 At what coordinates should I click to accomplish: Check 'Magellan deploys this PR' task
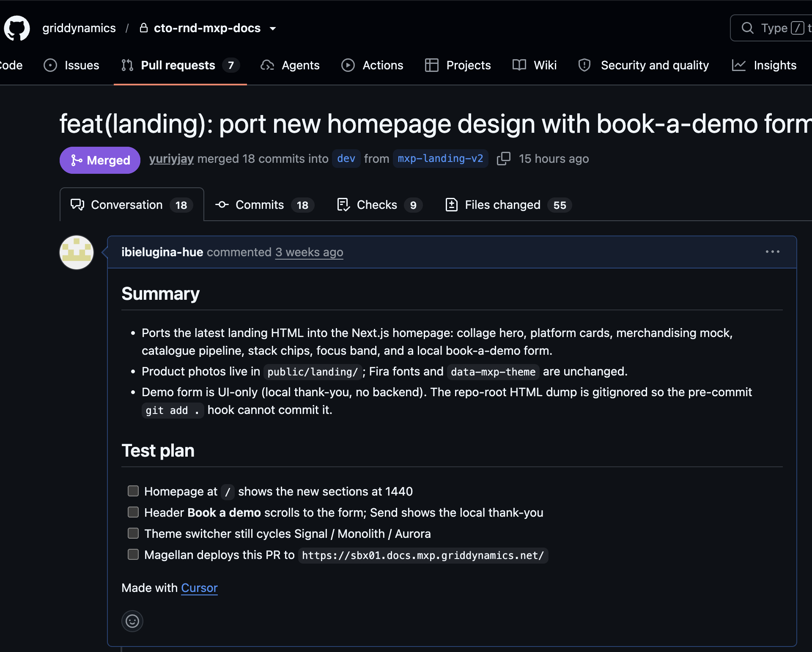pyautogui.click(x=133, y=554)
